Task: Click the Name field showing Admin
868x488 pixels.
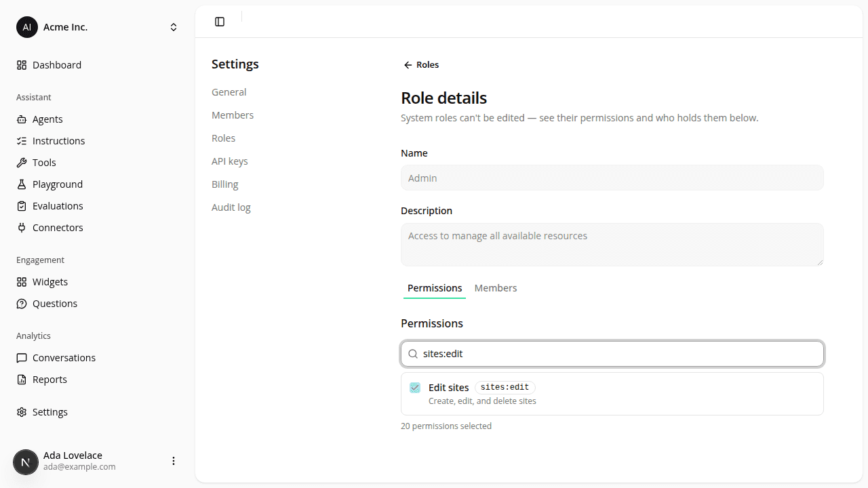Action: pos(612,178)
